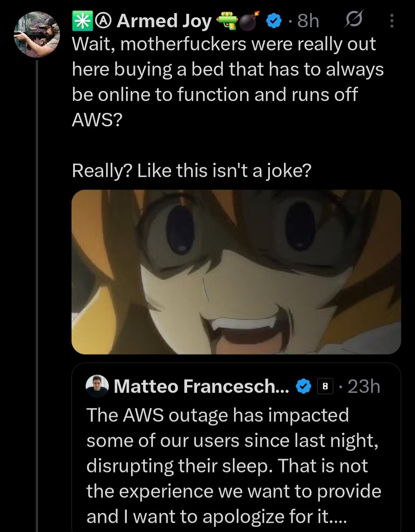The width and height of the screenshot is (415, 532).
Task: Click the circled A anarchy symbol
Action: [102, 22]
